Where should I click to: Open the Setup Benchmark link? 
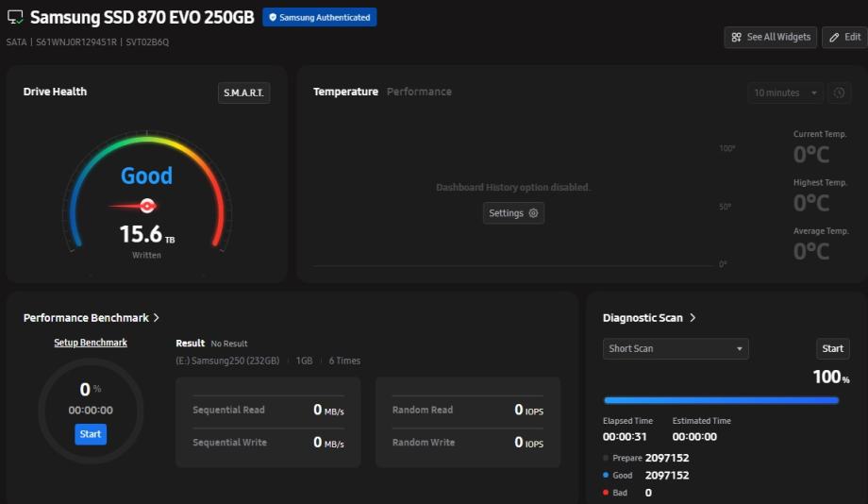point(91,343)
